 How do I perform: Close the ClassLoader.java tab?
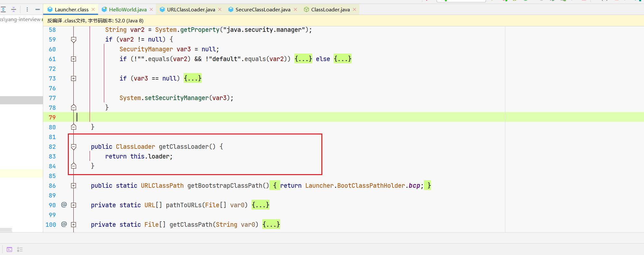coord(354,9)
